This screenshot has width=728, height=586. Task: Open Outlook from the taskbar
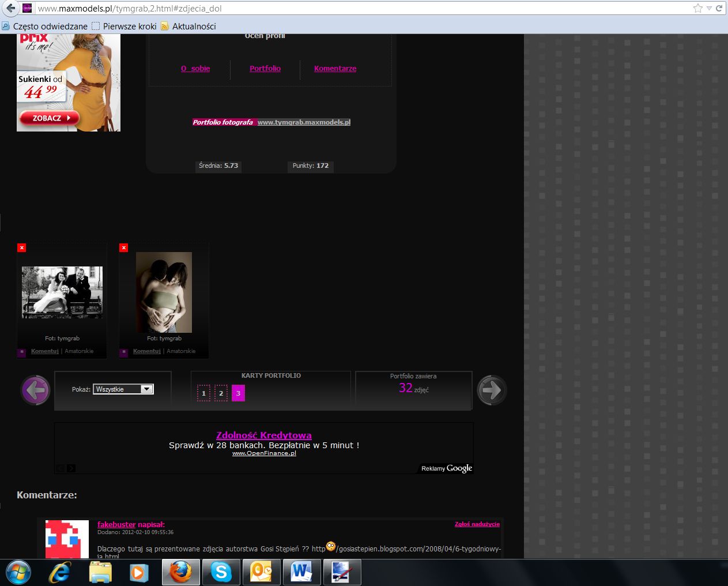[261, 573]
